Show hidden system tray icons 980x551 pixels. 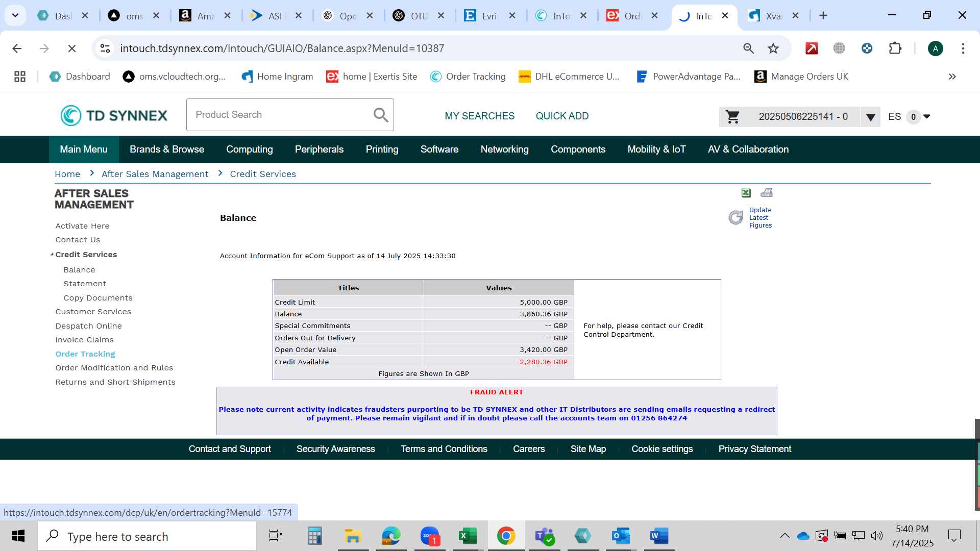(x=785, y=536)
